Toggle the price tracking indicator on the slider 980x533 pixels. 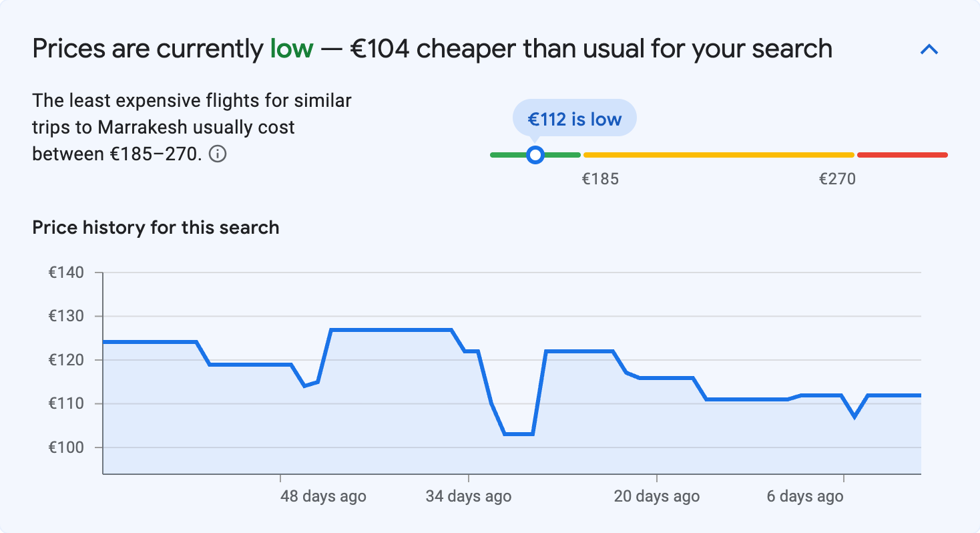(x=535, y=154)
